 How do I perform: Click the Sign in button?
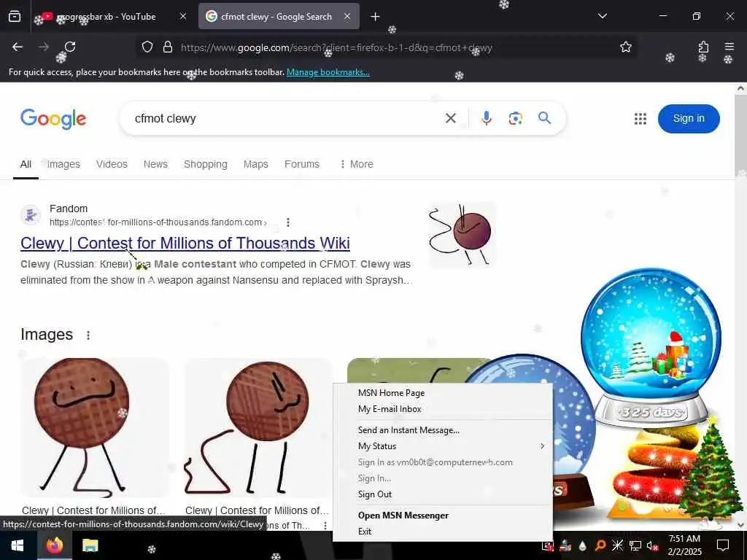click(x=689, y=119)
